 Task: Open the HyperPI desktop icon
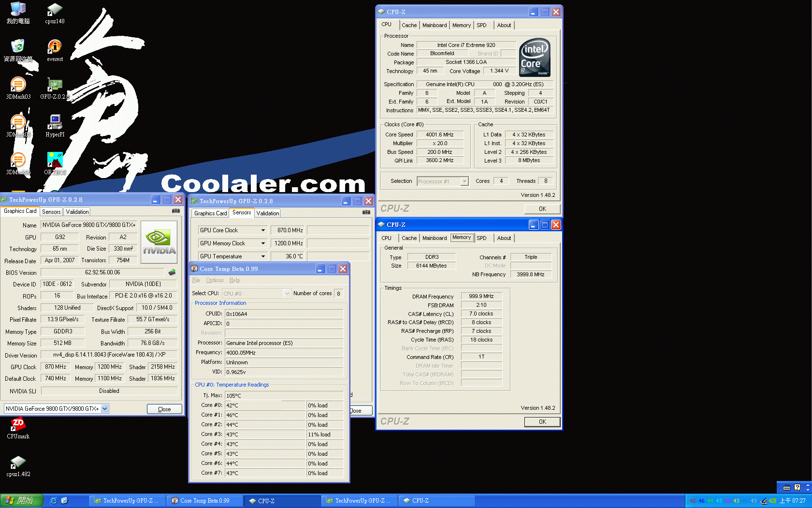pos(55,122)
